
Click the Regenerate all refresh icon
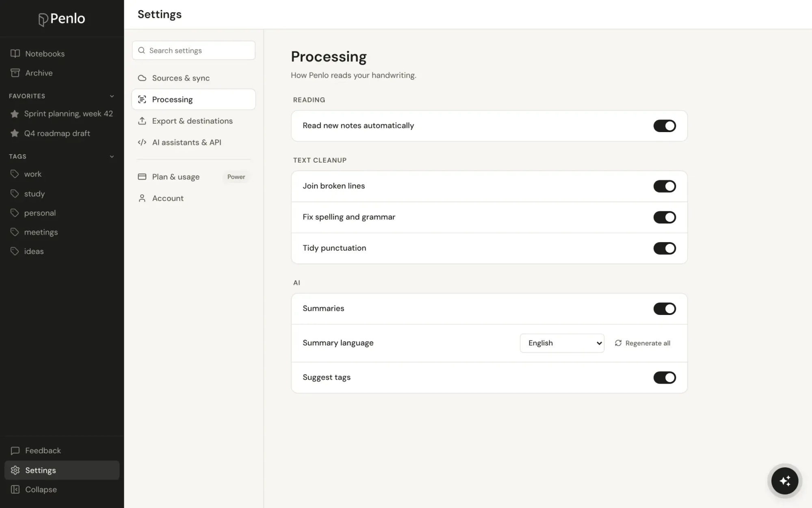click(x=618, y=343)
